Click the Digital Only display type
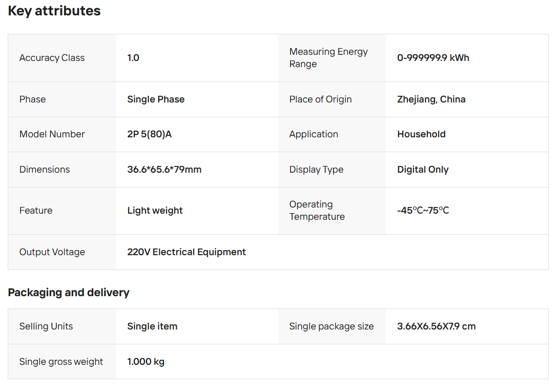This screenshot has width=555, height=392. (423, 170)
